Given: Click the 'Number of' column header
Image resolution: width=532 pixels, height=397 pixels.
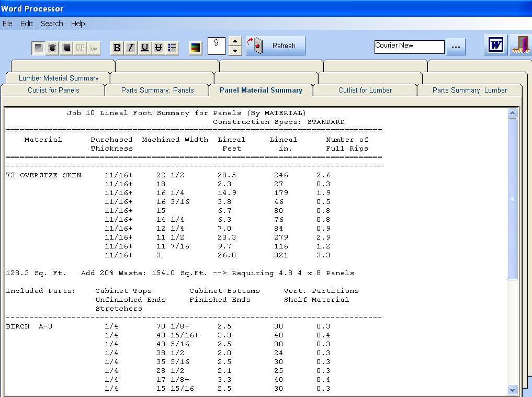Looking at the screenshot, I should [x=347, y=140].
